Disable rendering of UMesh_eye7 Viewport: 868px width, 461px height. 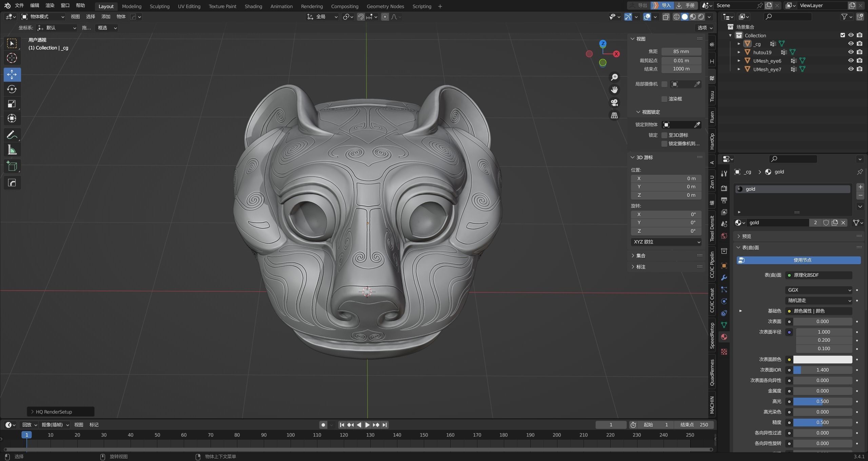[x=860, y=69]
